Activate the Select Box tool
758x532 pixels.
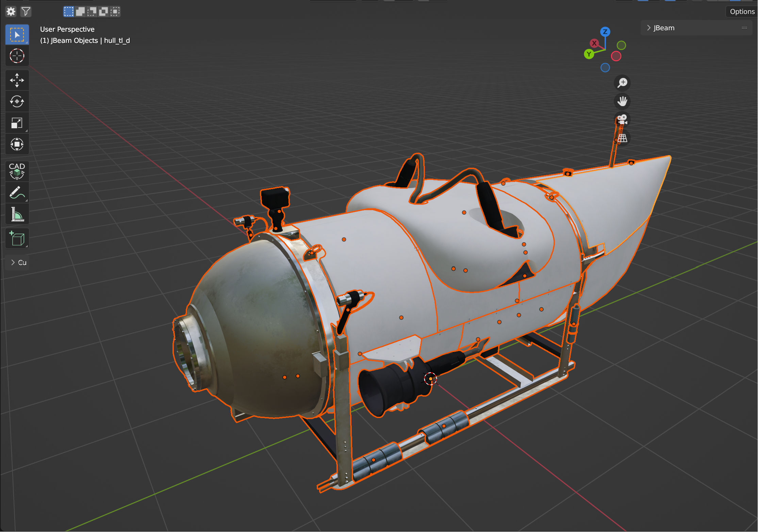click(17, 35)
